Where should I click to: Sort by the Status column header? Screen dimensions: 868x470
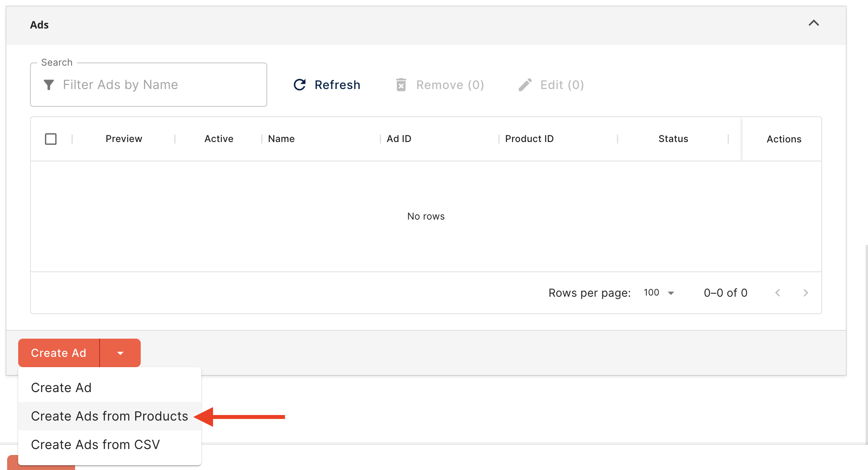(x=673, y=139)
